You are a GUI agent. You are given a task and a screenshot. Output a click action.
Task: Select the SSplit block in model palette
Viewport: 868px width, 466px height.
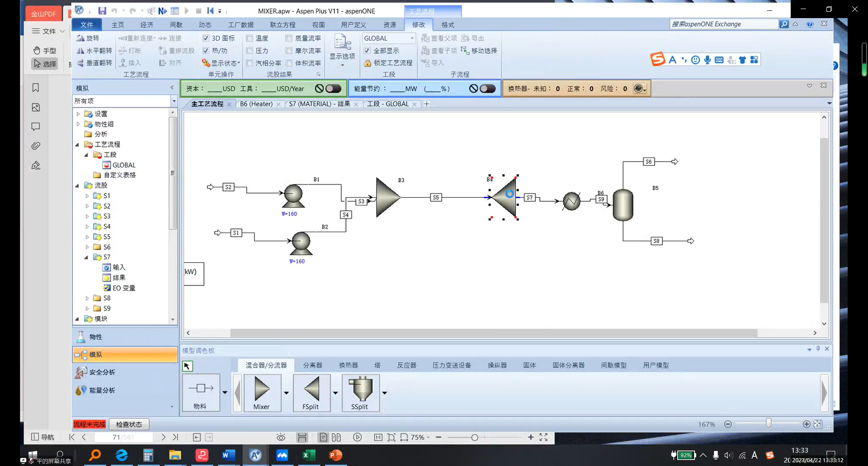[360, 393]
